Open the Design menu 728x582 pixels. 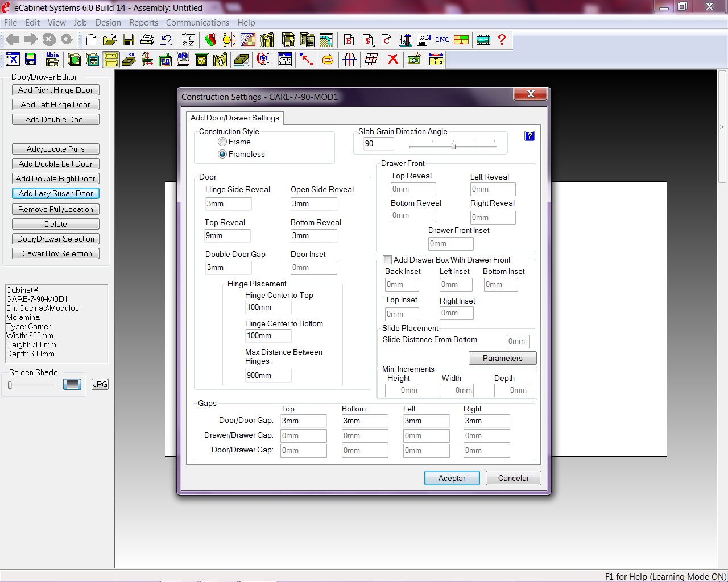coord(108,23)
